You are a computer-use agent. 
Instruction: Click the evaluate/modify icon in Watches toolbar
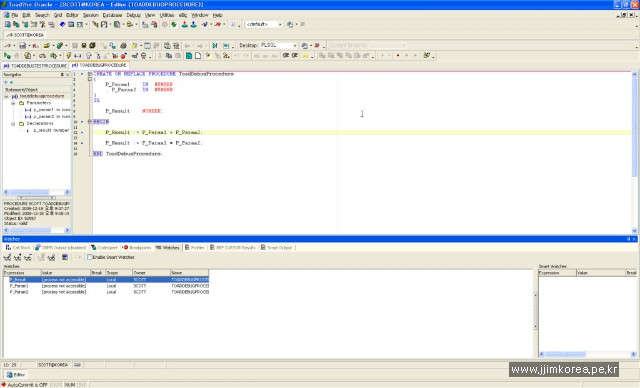pos(65,257)
